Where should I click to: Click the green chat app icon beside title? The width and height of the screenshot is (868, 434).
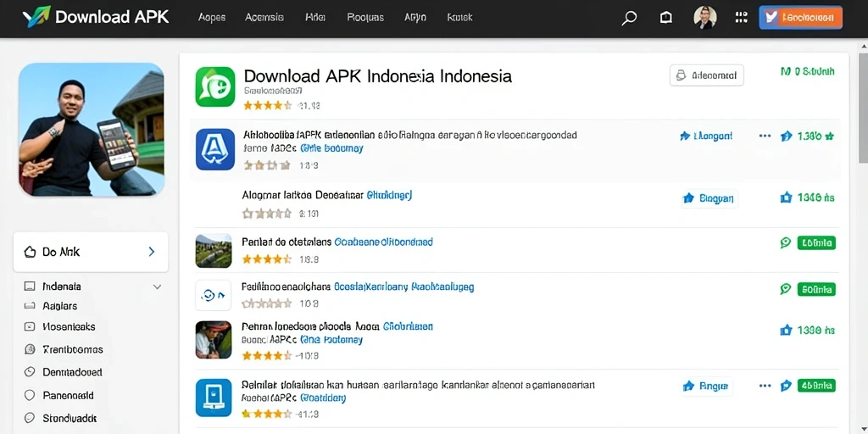215,87
